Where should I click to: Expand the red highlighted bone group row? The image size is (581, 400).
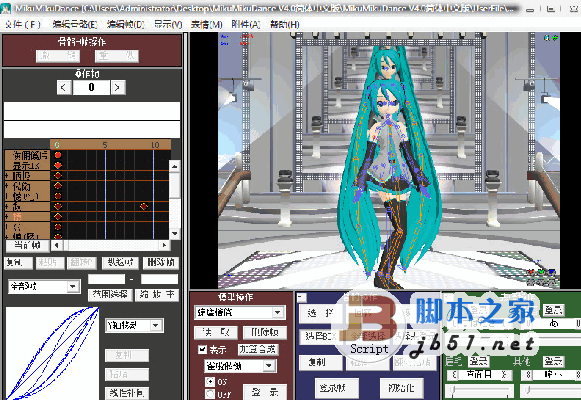(x=7, y=216)
